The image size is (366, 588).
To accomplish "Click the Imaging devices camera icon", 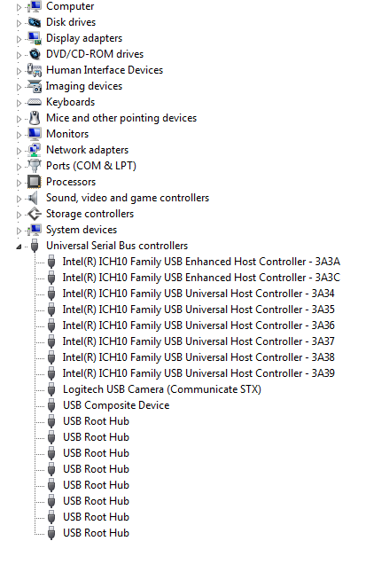I will pos(35,86).
